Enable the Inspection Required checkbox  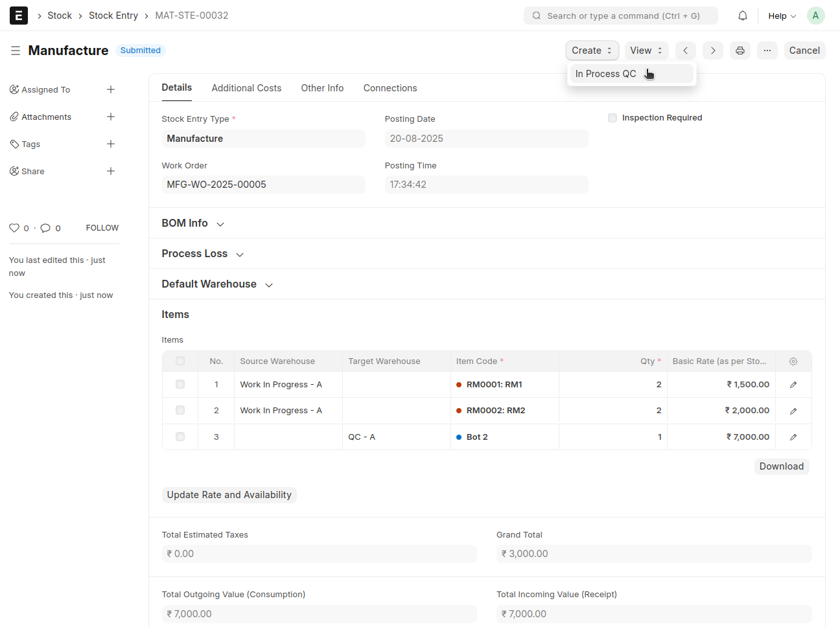click(612, 118)
